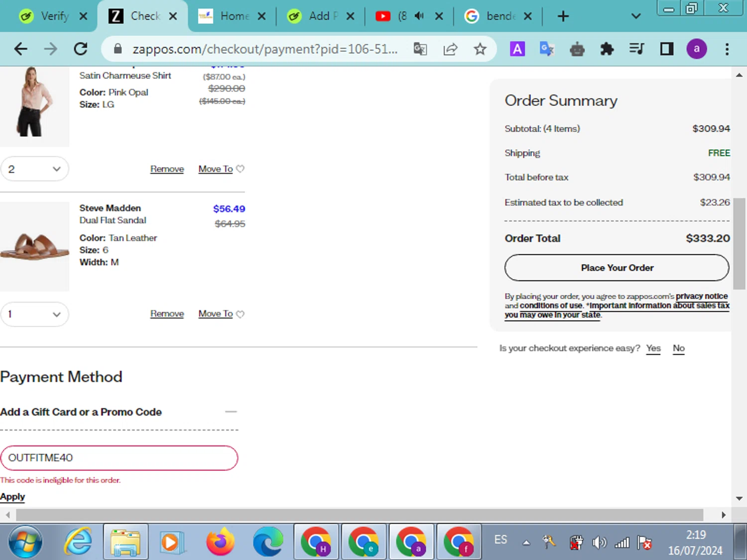Move the Steve Madden sandal to favorites

tap(221, 314)
